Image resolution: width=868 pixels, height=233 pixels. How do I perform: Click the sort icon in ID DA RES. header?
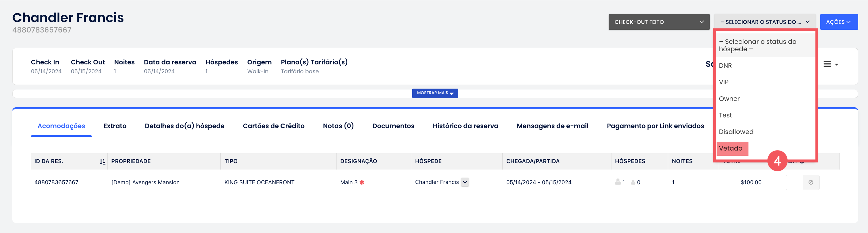pyautogui.click(x=102, y=162)
